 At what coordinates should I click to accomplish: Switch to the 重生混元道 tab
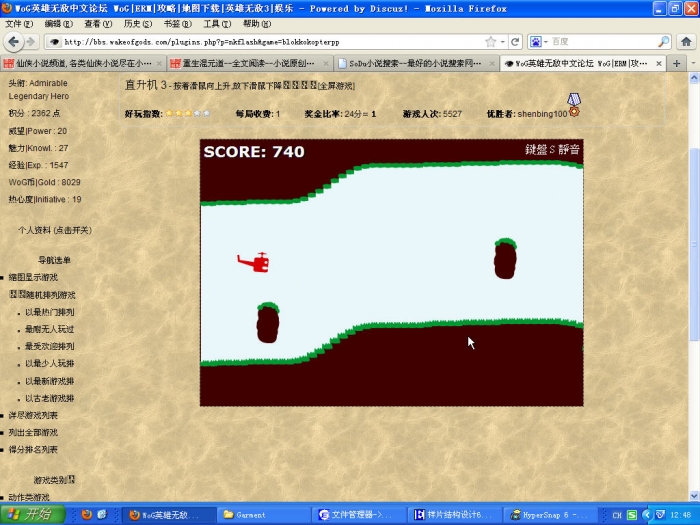pos(250,64)
